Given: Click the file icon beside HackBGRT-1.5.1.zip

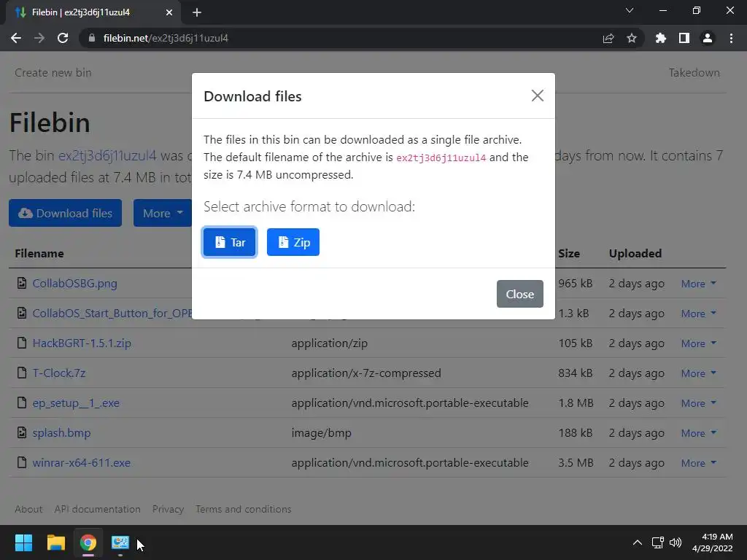Looking at the screenshot, I should [21, 343].
